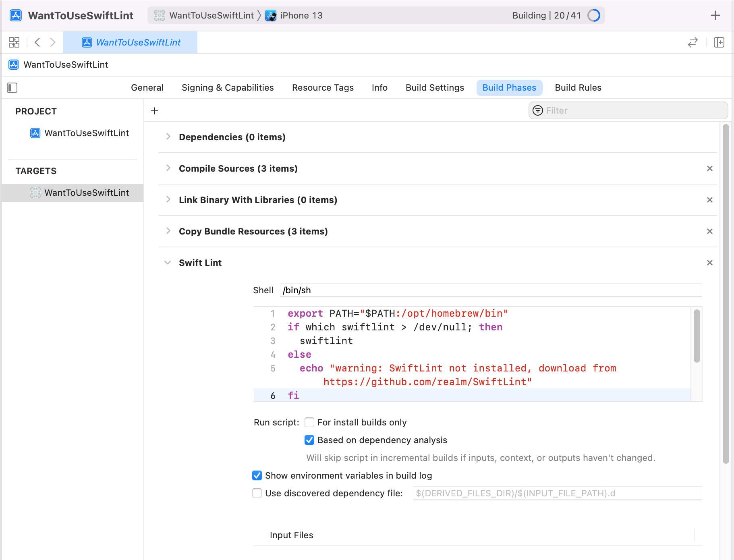Delete the Compile Sources phase
The height and width of the screenshot is (560, 734).
[710, 168]
